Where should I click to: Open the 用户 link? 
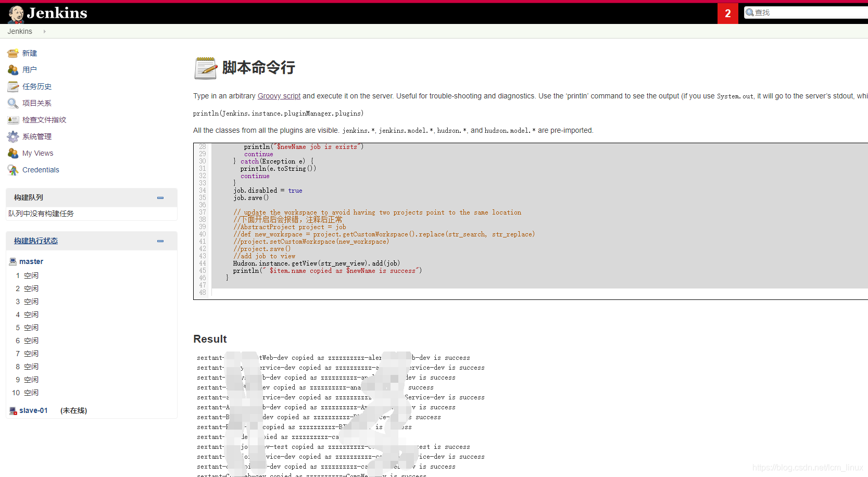30,70
